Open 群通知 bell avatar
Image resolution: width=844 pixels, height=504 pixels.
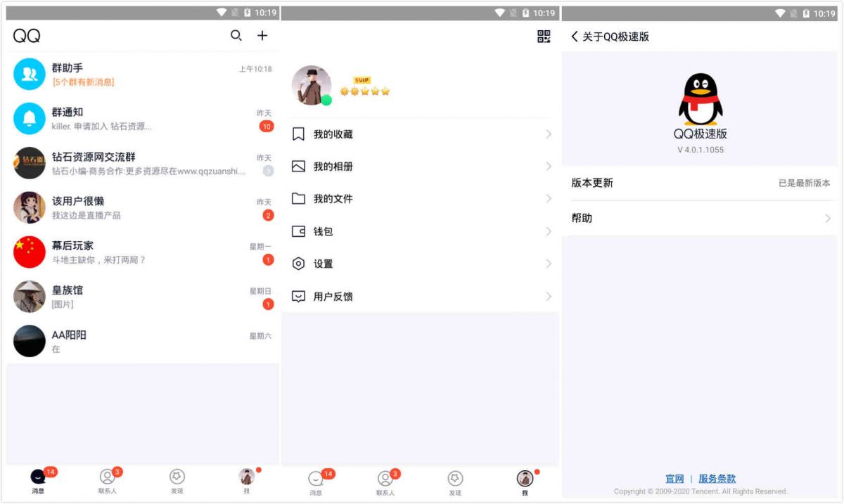[x=30, y=118]
